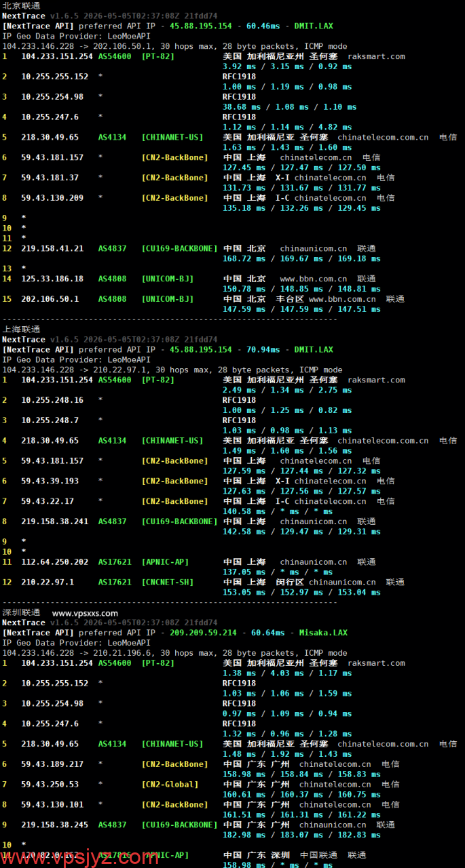The height and width of the screenshot is (868, 465).
Task: Click the [APNIC-AP] tag beside 112.64.250.202
Action: (x=166, y=562)
